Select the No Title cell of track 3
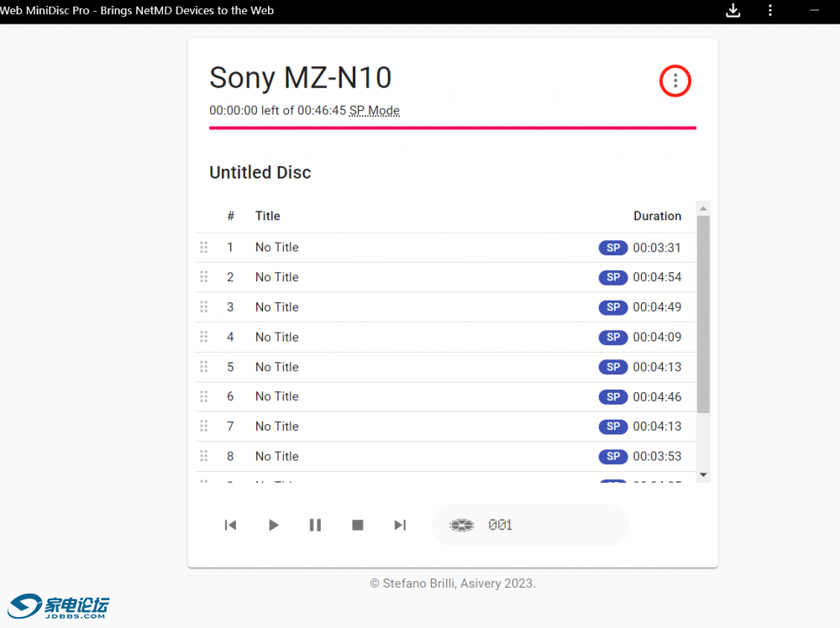 (x=277, y=307)
